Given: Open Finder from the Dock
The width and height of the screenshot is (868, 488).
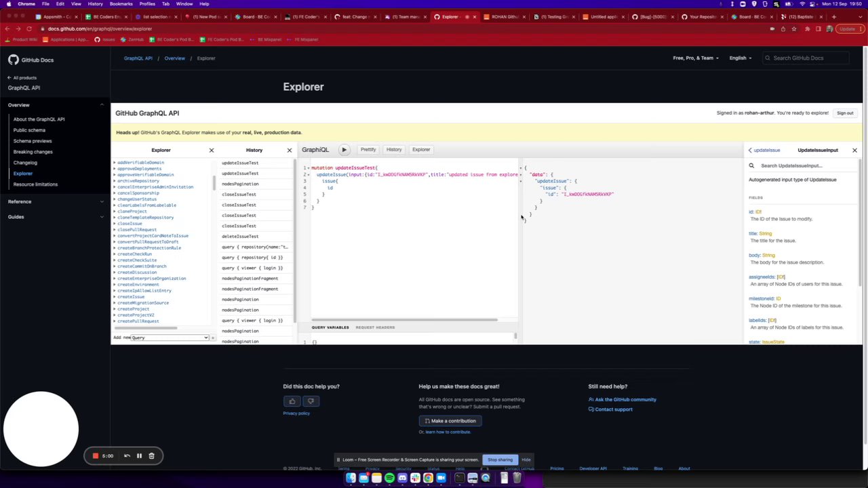Looking at the screenshot, I should pyautogui.click(x=351, y=479).
